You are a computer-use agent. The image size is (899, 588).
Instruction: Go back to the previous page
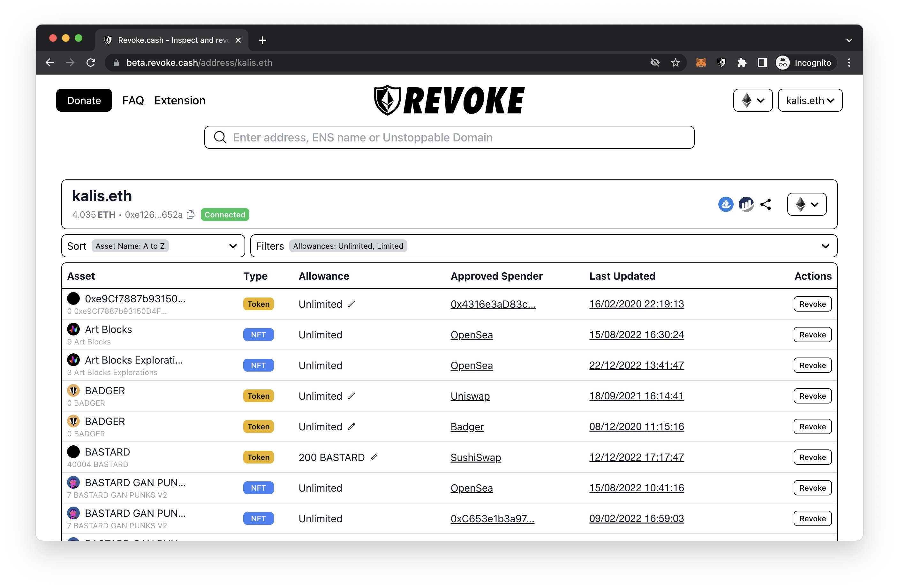coord(50,63)
